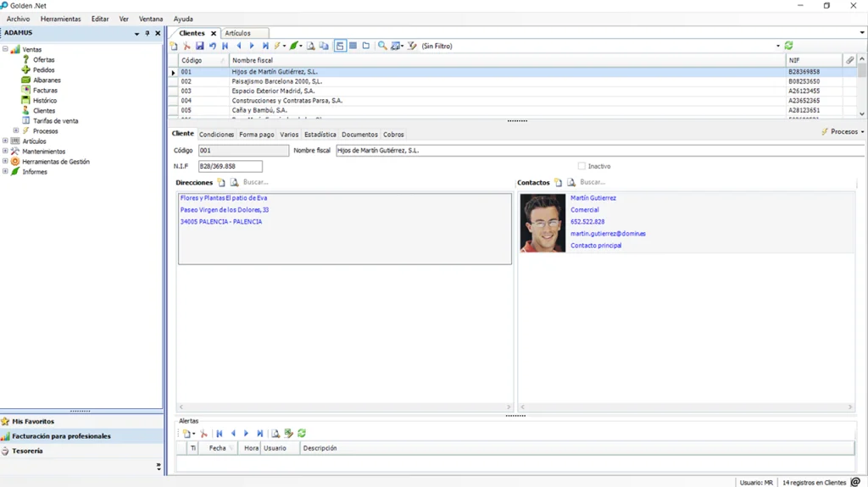
Task: Pin the ADAMUS panel with the pushpin icon
Action: click(x=147, y=33)
